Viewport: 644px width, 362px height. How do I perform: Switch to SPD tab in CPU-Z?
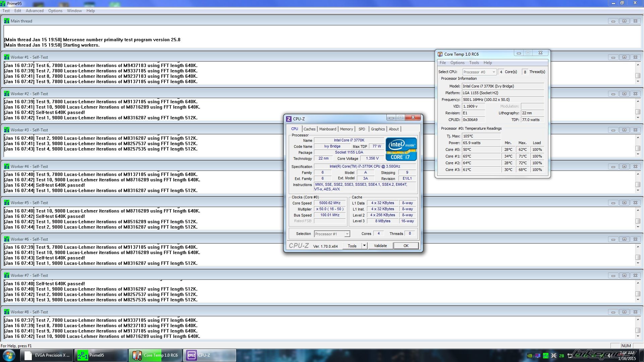tap(362, 129)
